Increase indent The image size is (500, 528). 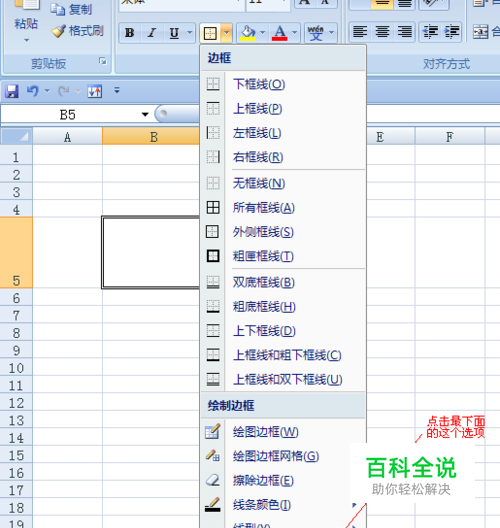(x=452, y=32)
